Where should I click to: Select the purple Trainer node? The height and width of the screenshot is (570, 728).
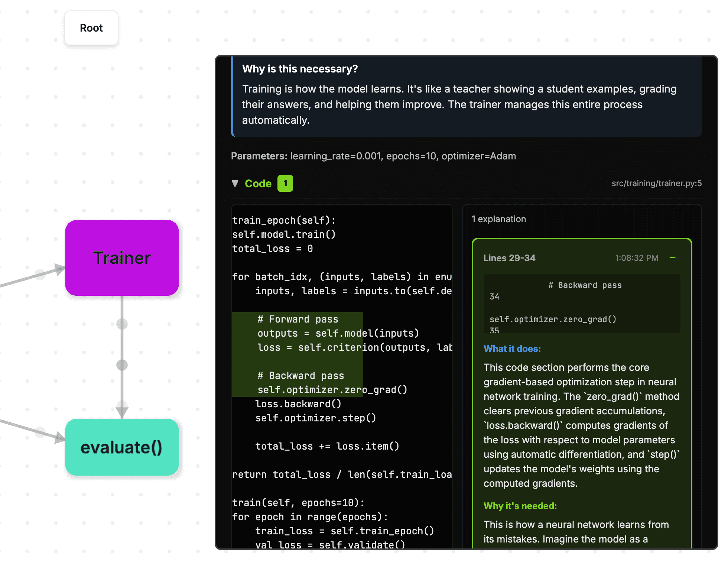[122, 258]
